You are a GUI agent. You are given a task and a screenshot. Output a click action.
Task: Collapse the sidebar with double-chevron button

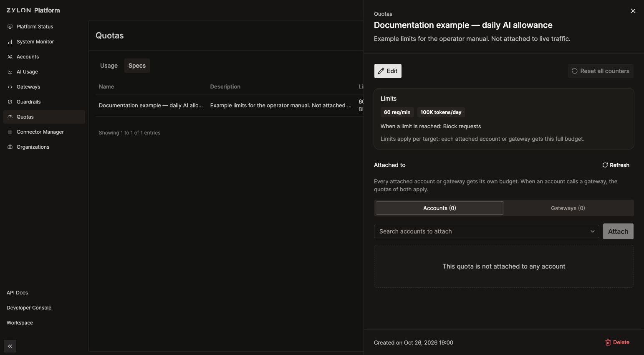(x=10, y=346)
